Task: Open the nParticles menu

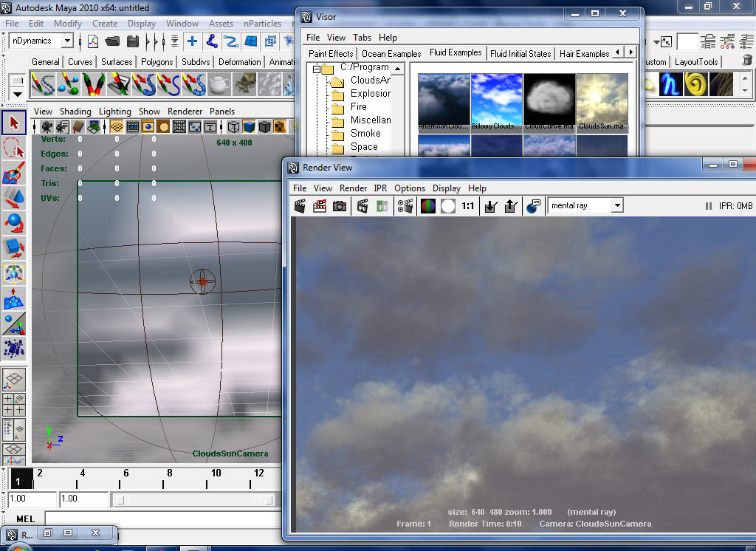Action: (262, 24)
